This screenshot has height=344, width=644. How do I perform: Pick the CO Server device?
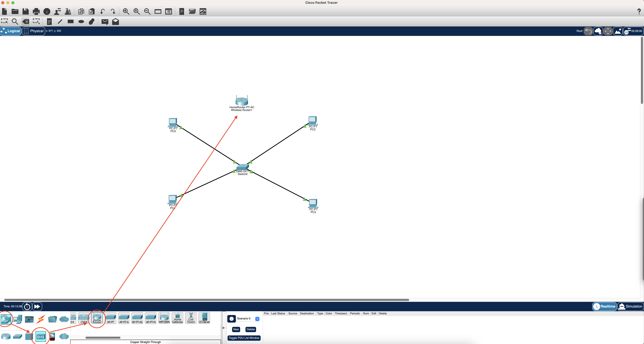coord(204,318)
